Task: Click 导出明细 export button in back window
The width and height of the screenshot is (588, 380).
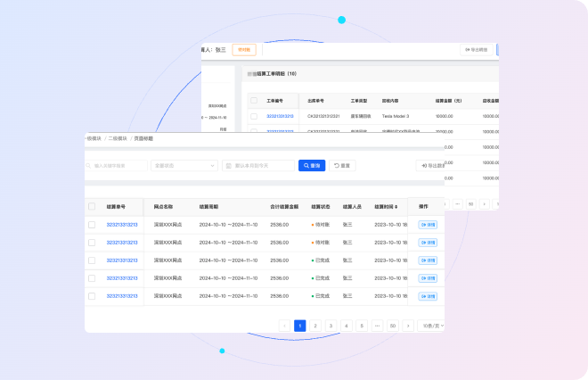Action: (476, 50)
